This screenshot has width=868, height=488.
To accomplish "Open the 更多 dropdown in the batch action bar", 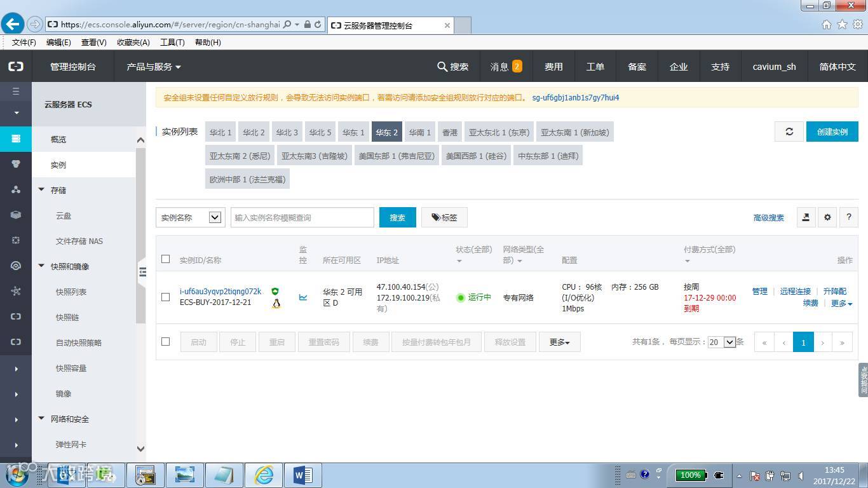I will pos(559,342).
